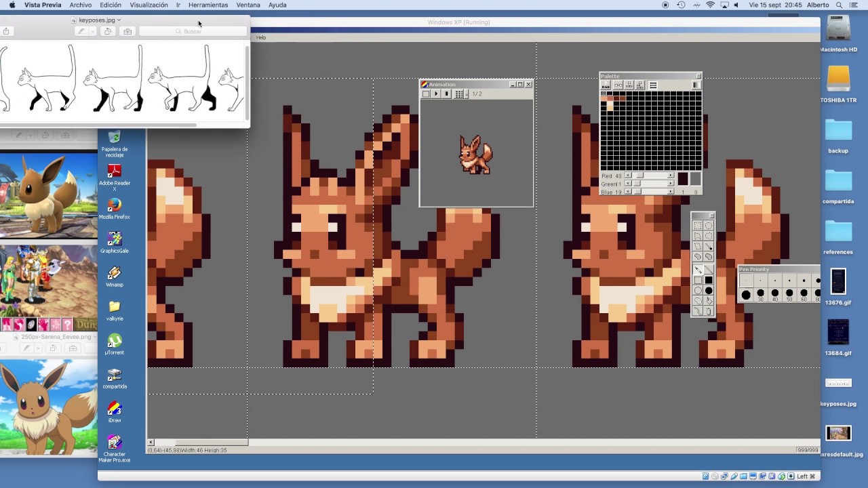Open the Herramientas menu
This screenshot has height=488, width=868.
click(208, 5)
